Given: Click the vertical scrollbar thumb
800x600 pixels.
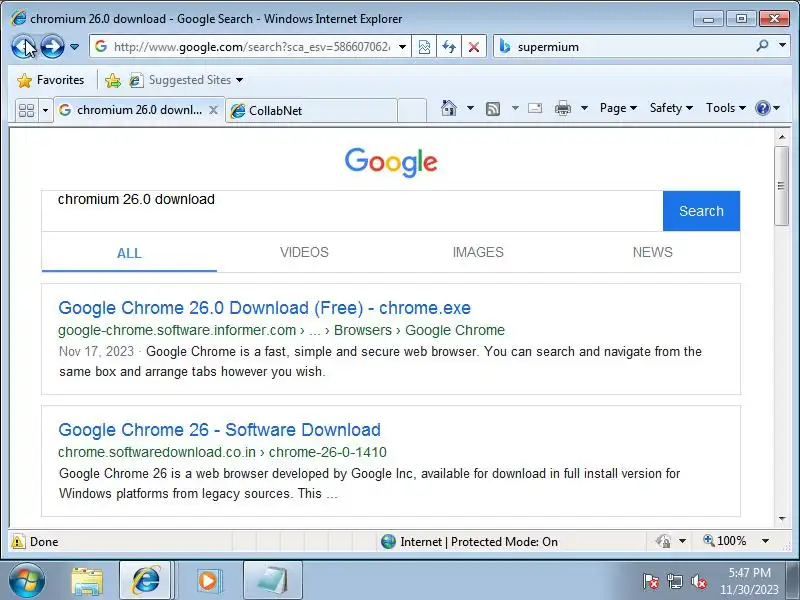Looking at the screenshot, I should (782, 186).
